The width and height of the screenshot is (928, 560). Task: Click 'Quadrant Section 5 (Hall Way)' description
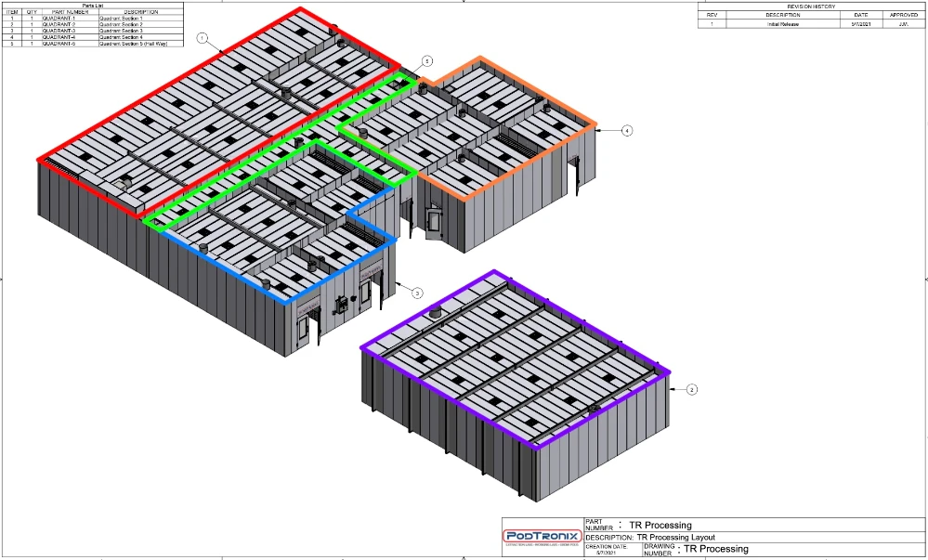tap(133, 44)
